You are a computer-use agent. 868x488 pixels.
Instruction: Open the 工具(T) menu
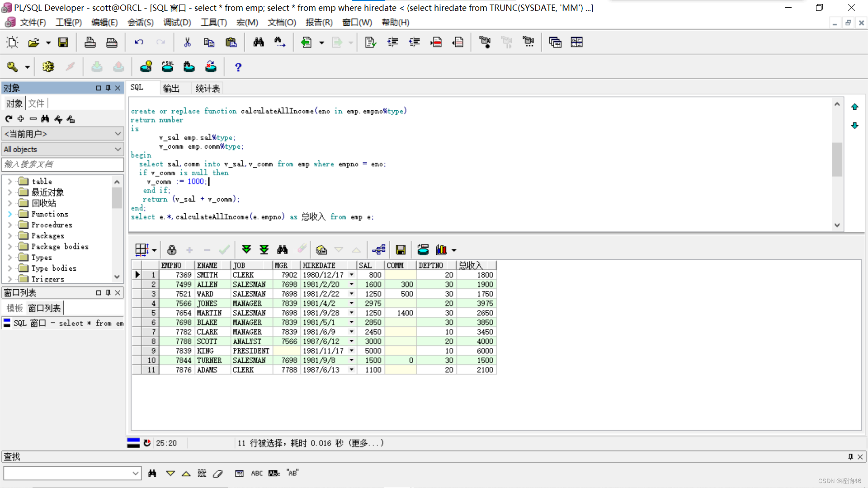[213, 22]
